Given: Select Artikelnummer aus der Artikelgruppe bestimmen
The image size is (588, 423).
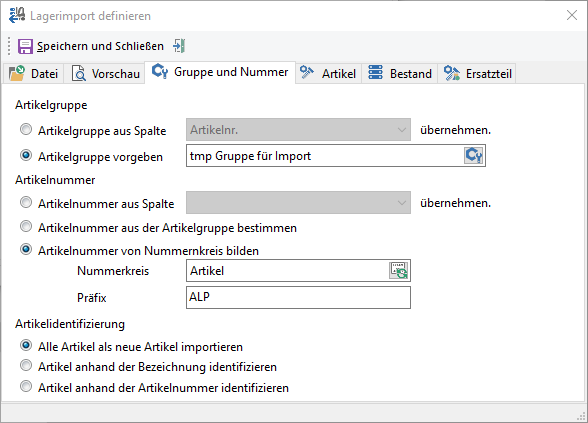Looking at the screenshot, I should pyautogui.click(x=26, y=226).
